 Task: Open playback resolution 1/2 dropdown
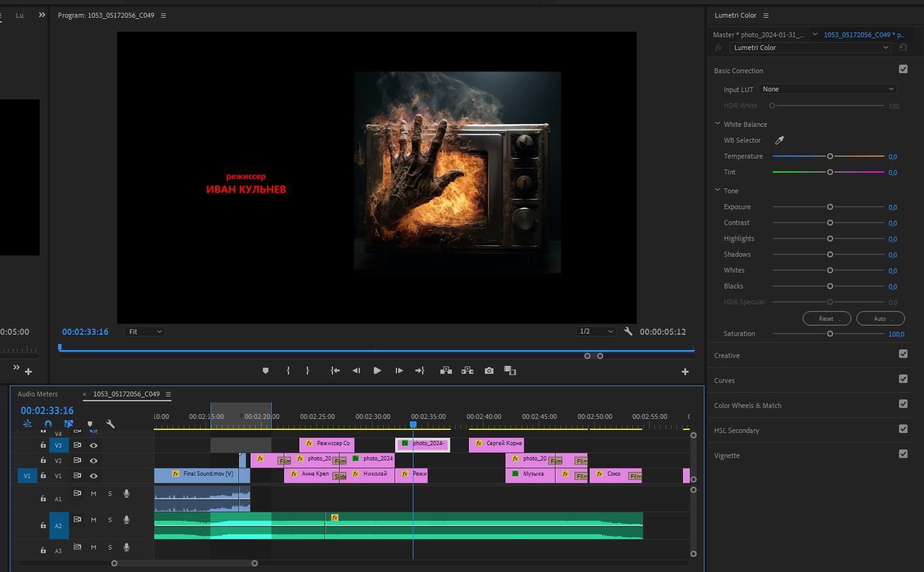coord(596,332)
